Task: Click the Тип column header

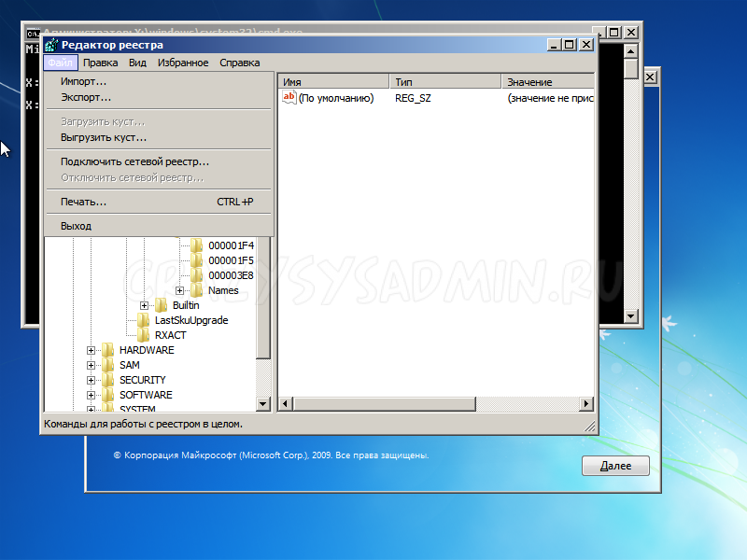Action: 444,82
